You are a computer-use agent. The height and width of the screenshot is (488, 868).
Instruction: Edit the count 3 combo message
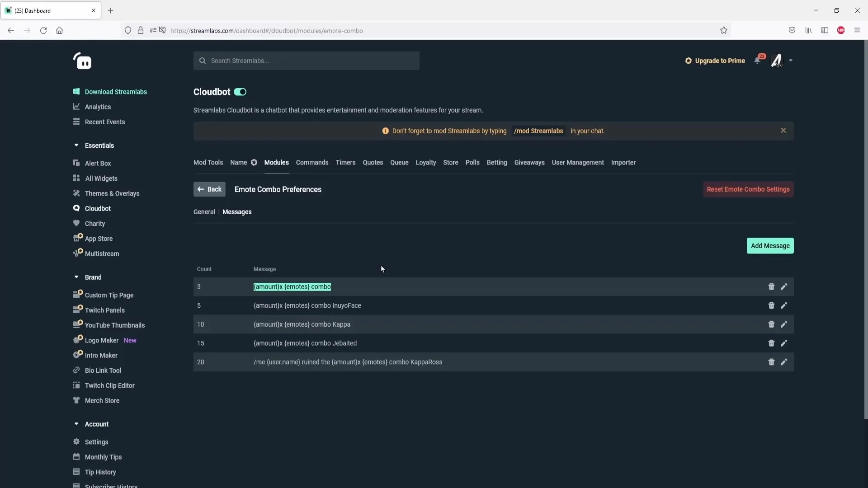(x=784, y=286)
